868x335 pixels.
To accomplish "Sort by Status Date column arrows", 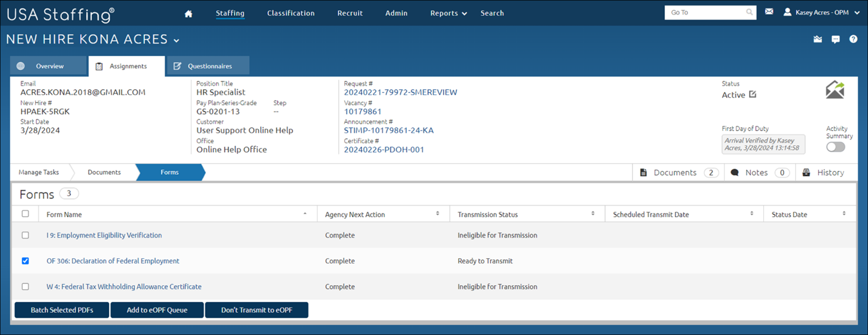I will coord(844,214).
